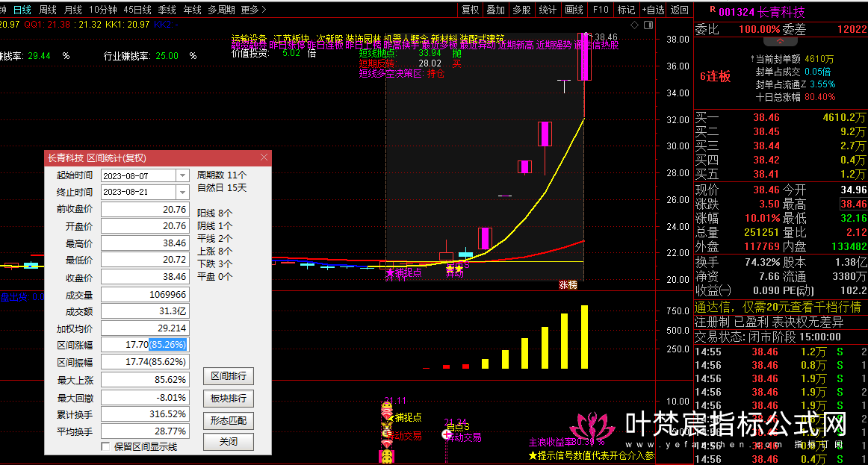The image size is (868, 465).
Task: Open the 多周期 multi-period view
Action: 221,10
